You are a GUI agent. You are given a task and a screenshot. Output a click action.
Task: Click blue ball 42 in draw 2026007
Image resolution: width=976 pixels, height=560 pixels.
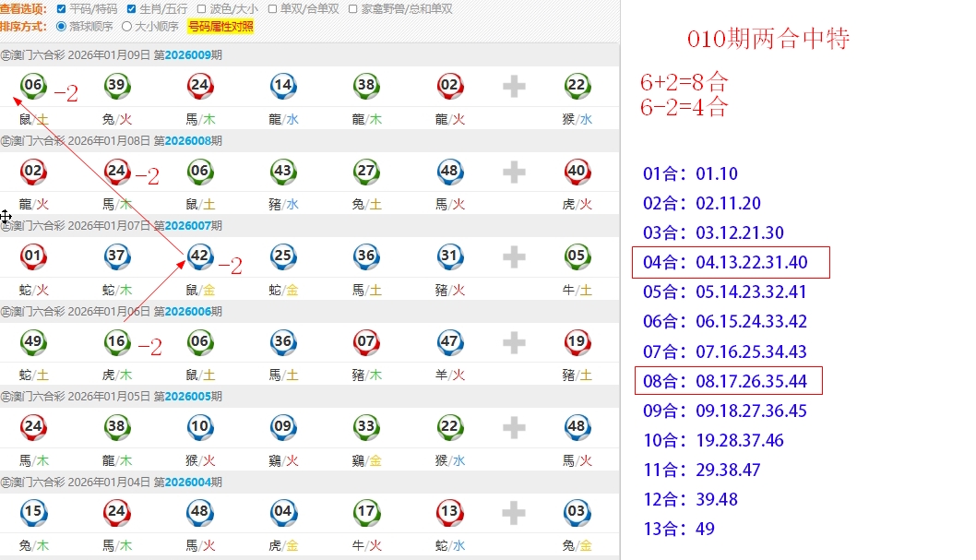(199, 256)
